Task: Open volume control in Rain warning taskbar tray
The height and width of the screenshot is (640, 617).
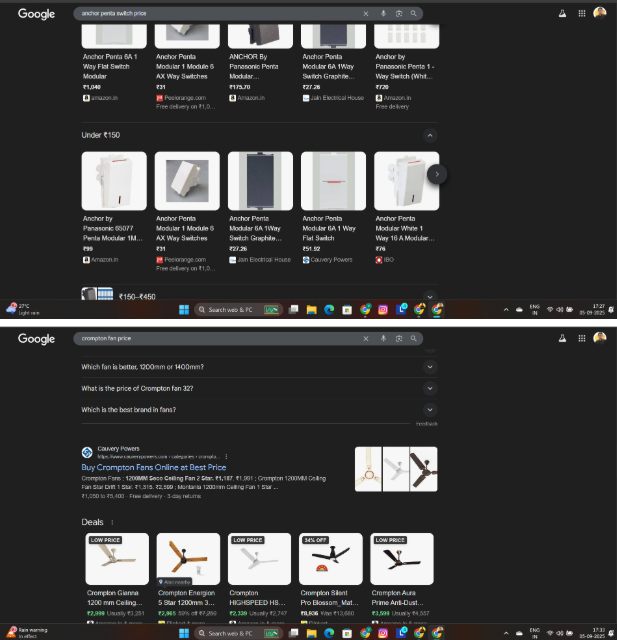Action: [x=559, y=633]
